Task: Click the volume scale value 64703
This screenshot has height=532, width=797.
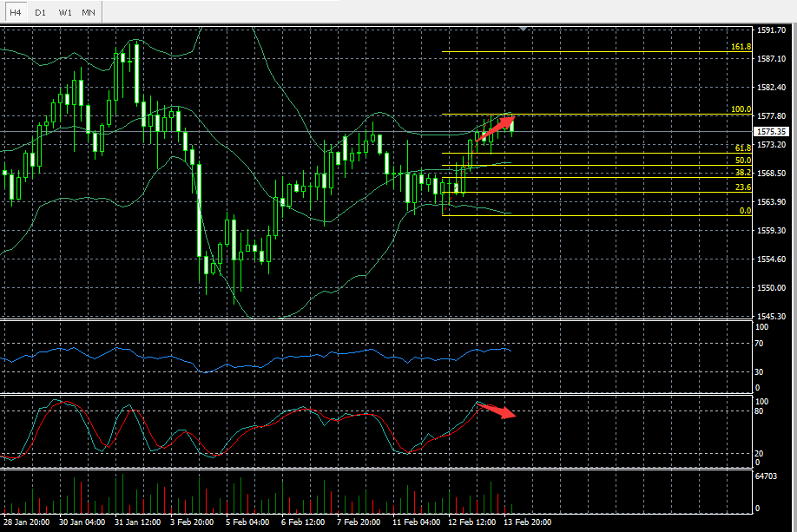Action: click(766, 476)
